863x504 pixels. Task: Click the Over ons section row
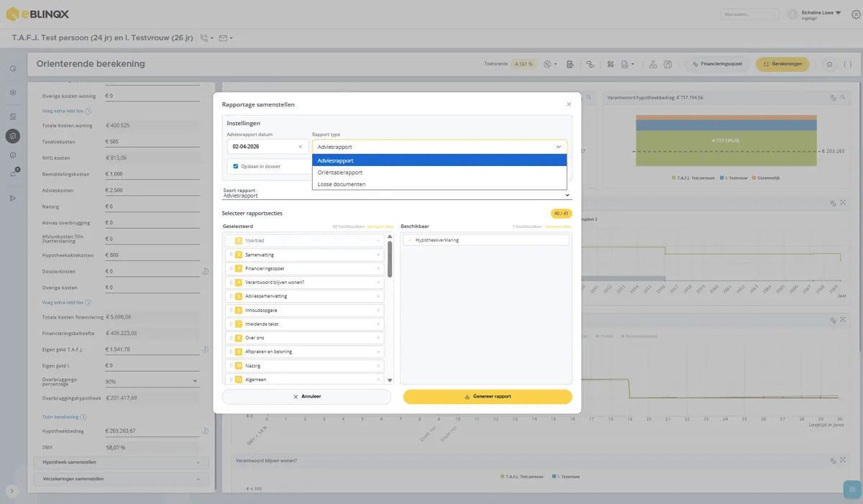(x=304, y=338)
